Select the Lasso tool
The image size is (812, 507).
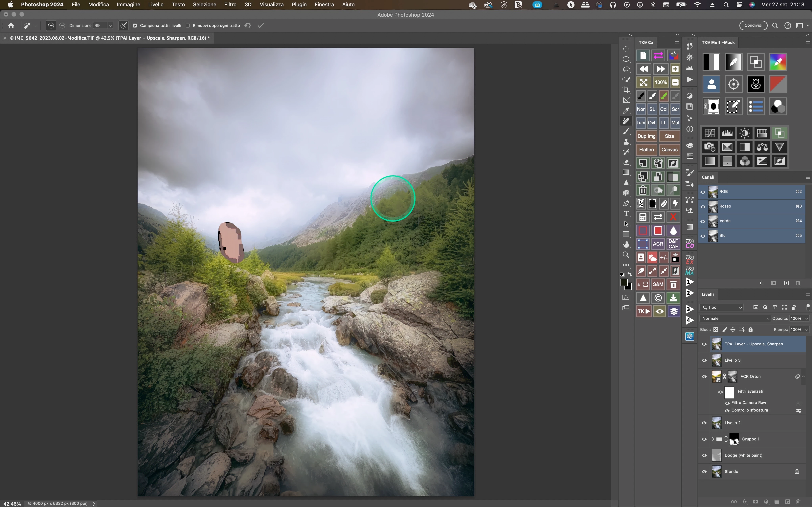tap(626, 69)
